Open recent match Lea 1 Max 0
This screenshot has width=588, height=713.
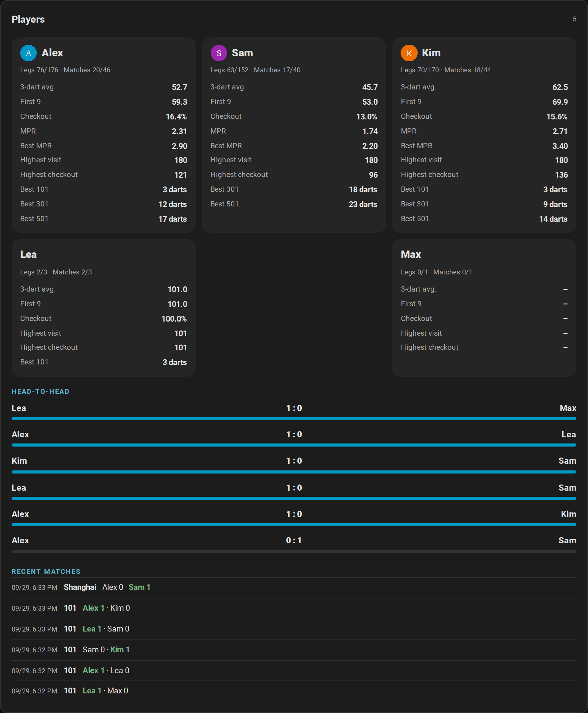tap(294, 691)
